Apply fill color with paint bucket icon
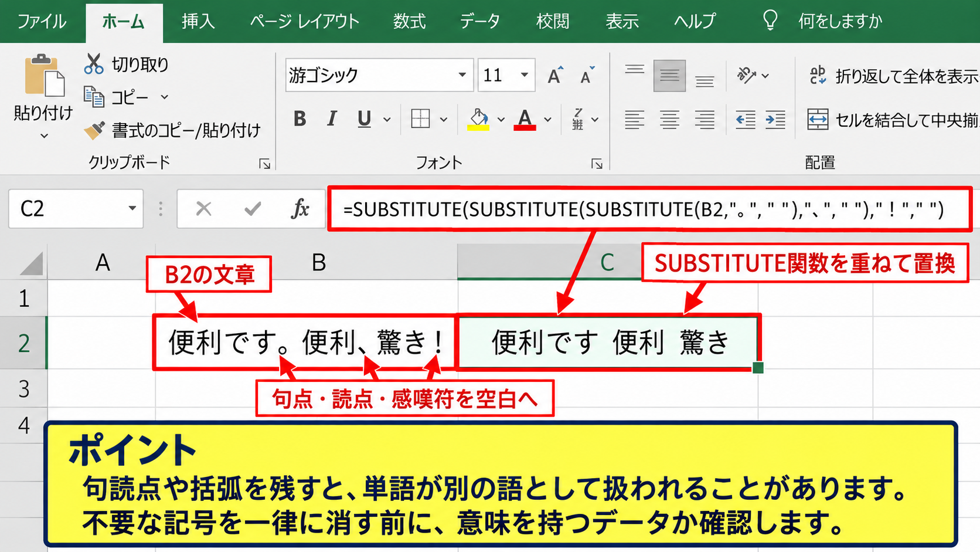980x552 pixels. [x=479, y=119]
